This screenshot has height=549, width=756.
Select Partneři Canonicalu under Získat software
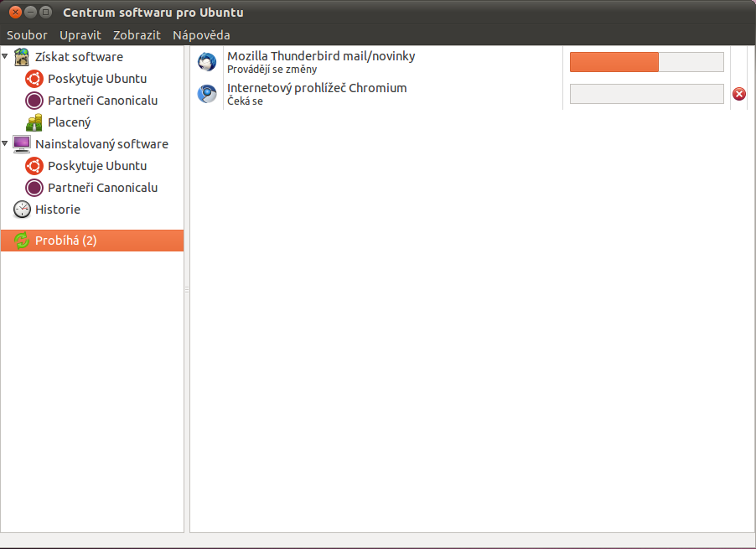click(x=103, y=101)
